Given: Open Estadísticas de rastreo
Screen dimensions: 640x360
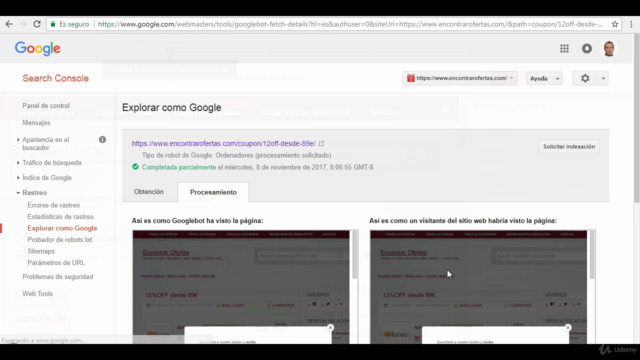Looking at the screenshot, I should pyautogui.click(x=60, y=217).
